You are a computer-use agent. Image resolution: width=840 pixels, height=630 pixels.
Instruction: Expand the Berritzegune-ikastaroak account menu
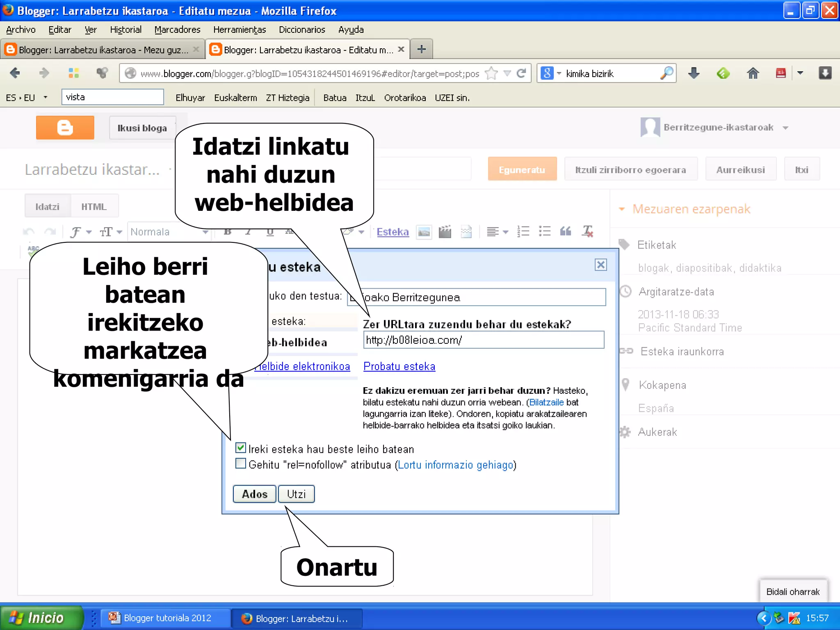point(785,128)
